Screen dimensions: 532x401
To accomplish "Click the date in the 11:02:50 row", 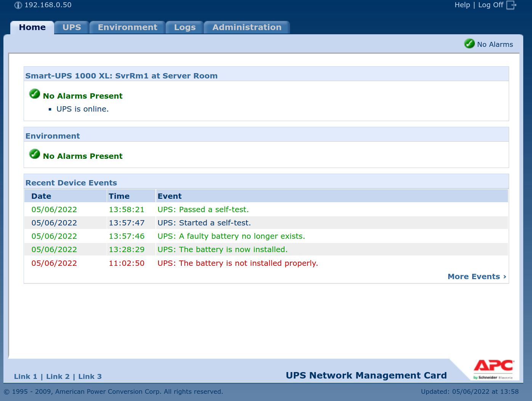I will coord(54,263).
